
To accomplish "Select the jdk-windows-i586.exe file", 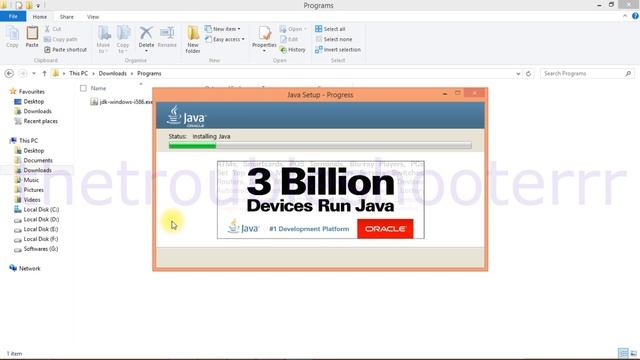I will [121, 102].
